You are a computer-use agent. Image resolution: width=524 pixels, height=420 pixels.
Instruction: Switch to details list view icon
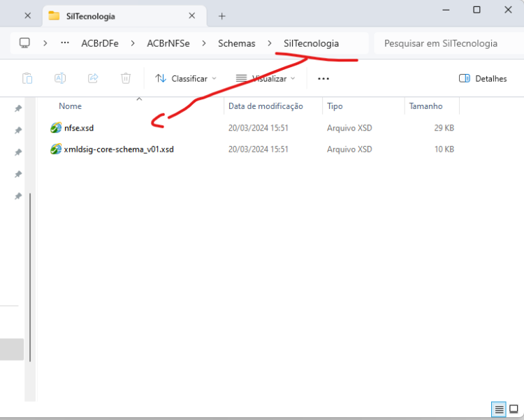[499, 410]
